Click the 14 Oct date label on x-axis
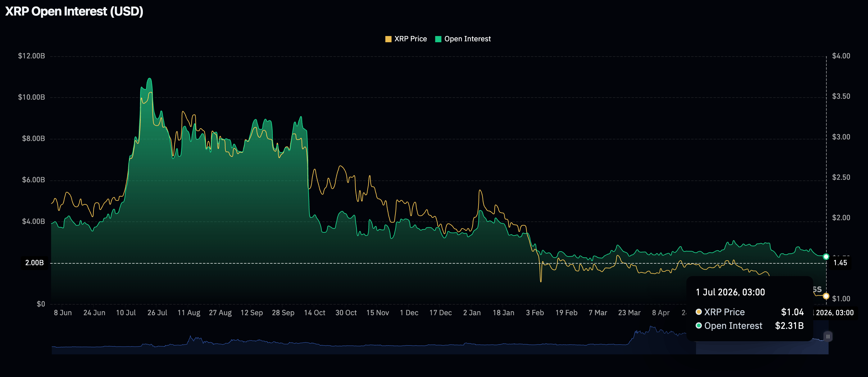868x377 pixels. click(x=314, y=313)
